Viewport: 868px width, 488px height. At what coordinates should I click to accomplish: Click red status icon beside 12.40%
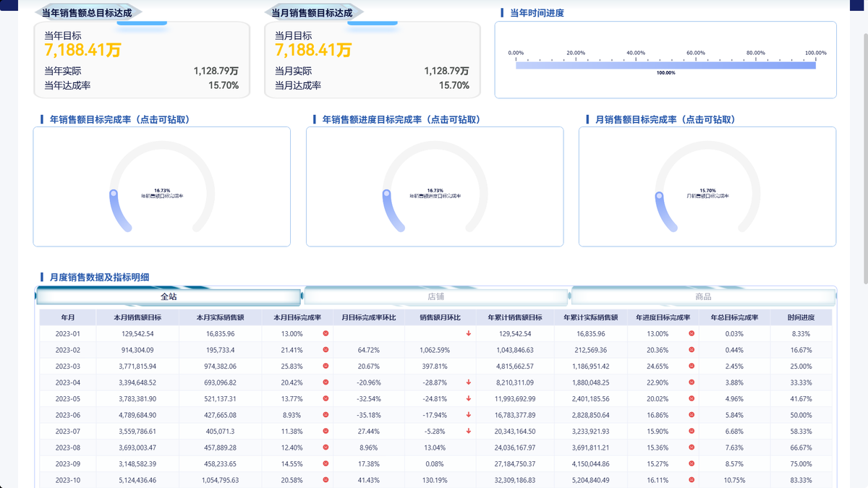(325, 448)
